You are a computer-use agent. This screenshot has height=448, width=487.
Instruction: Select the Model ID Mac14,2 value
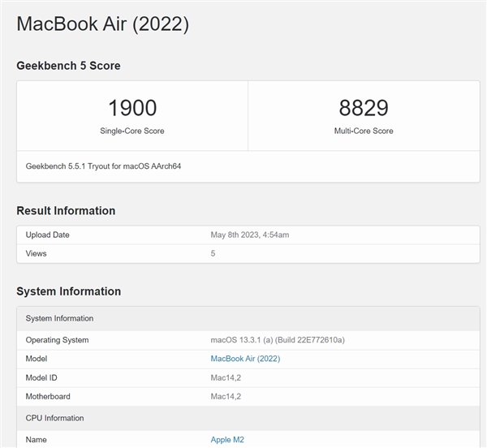226,378
